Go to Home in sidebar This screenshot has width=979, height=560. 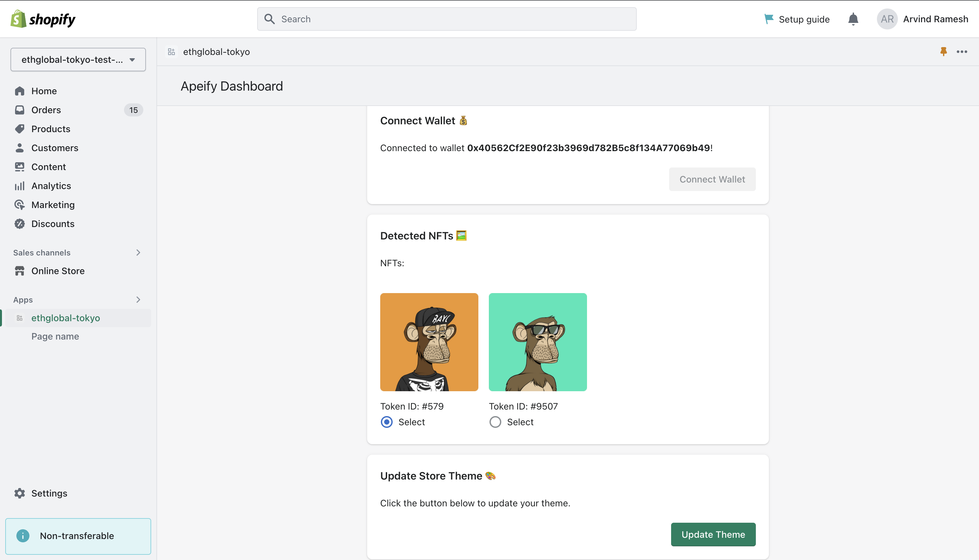[x=44, y=91]
